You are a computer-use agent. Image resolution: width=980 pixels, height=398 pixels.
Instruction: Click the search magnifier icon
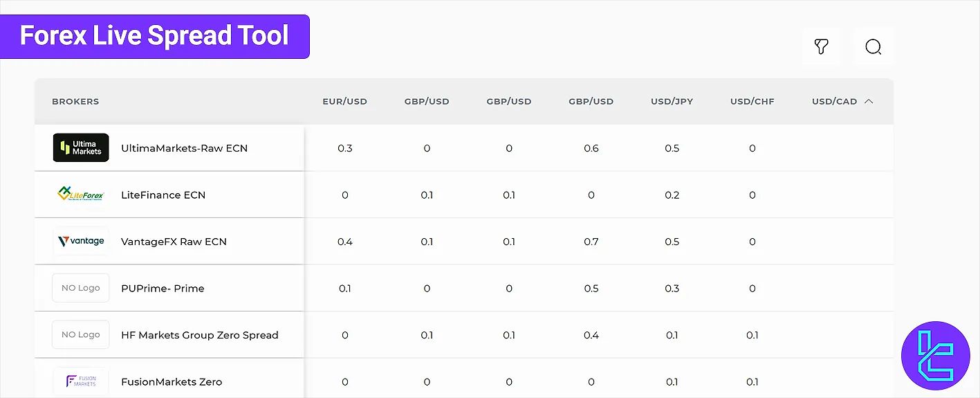pyautogui.click(x=873, y=47)
